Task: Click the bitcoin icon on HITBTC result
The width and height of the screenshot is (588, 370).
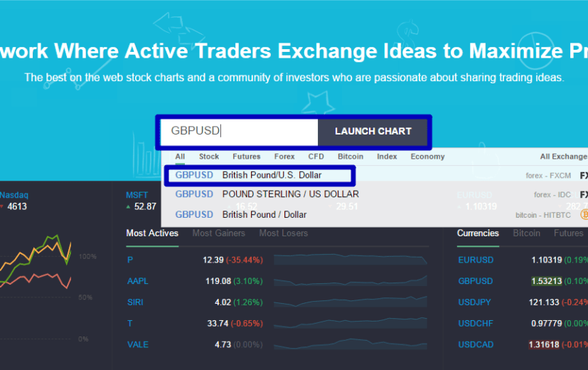Action: (584, 214)
